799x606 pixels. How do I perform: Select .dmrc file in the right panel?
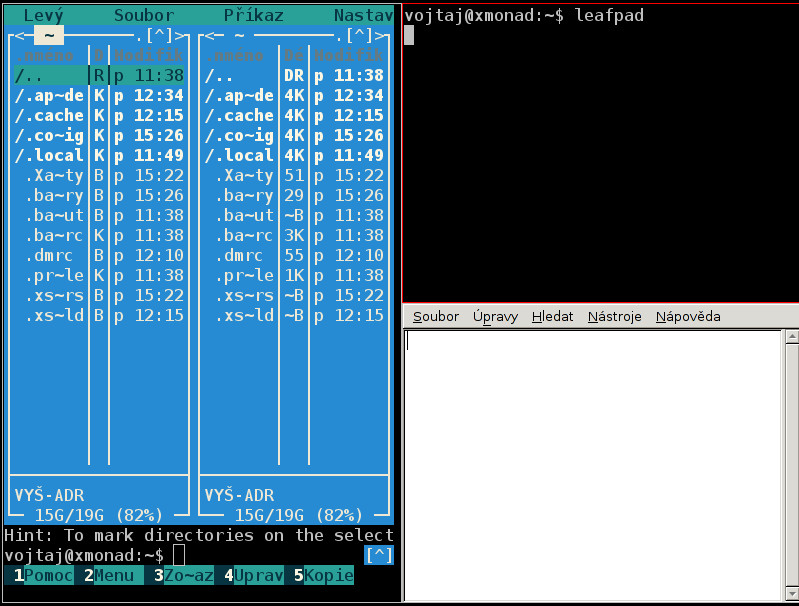[294, 255]
